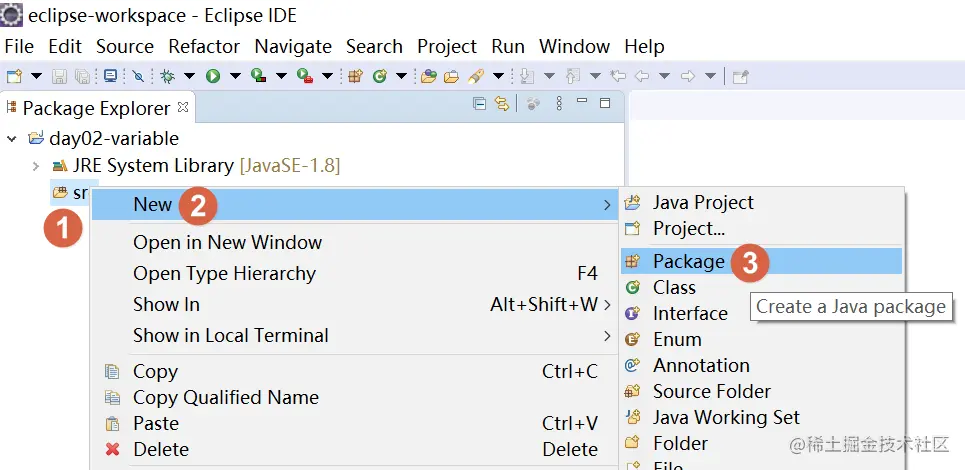
Task: Choose Delete in the context menu
Action: 354,450
